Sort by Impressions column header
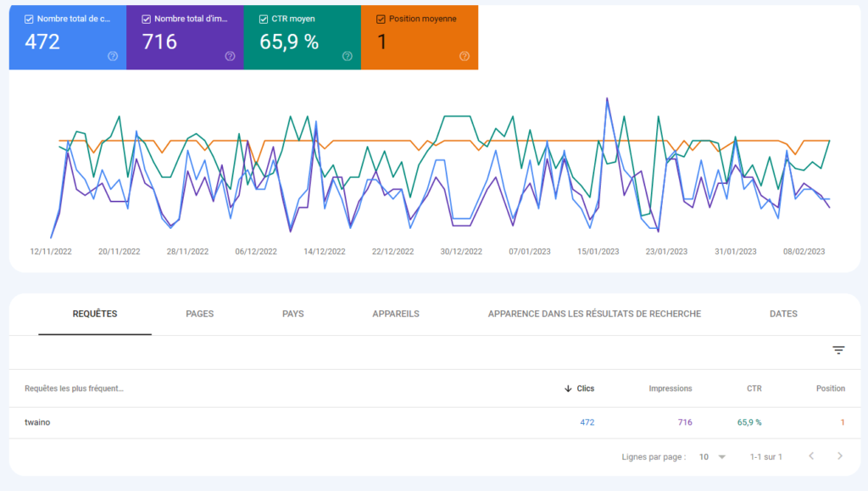Viewport: 868px width, 491px height. (x=670, y=388)
